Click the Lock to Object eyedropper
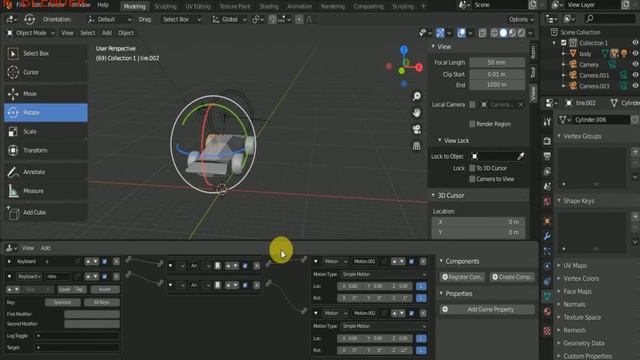This screenshot has width=640, height=360. point(521,156)
